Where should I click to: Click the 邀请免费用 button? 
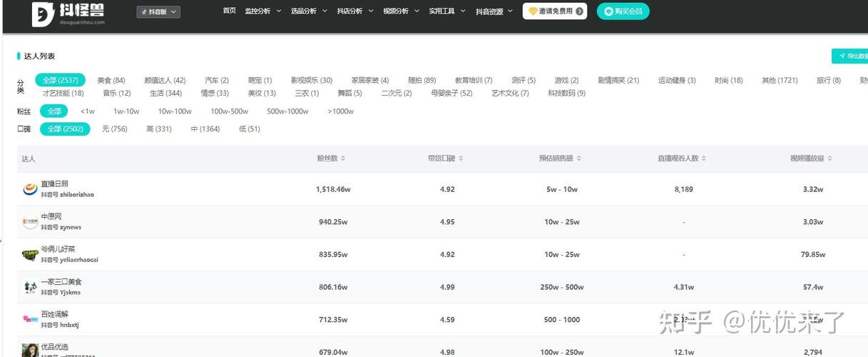tap(555, 11)
